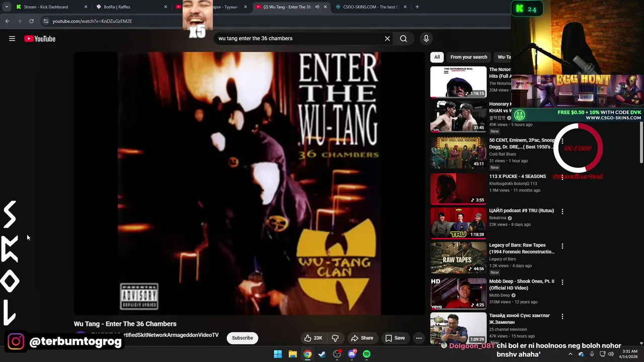Open Windows Start menu
Viewport: 644px width, 362px height.
(278, 354)
